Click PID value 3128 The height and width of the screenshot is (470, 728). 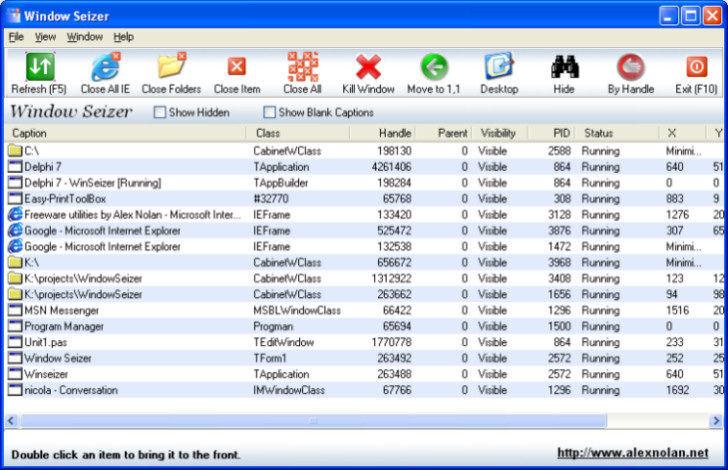pos(559,215)
